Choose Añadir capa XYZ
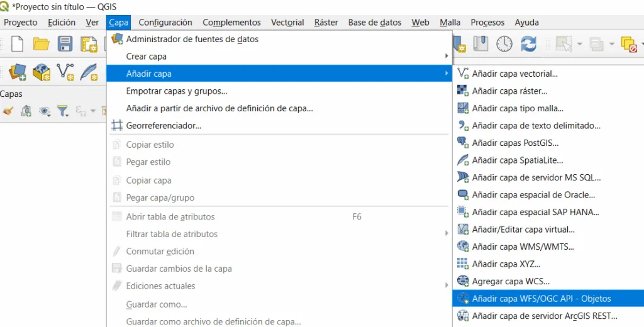Screen dimensions: 644x327 [x=548, y=263]
